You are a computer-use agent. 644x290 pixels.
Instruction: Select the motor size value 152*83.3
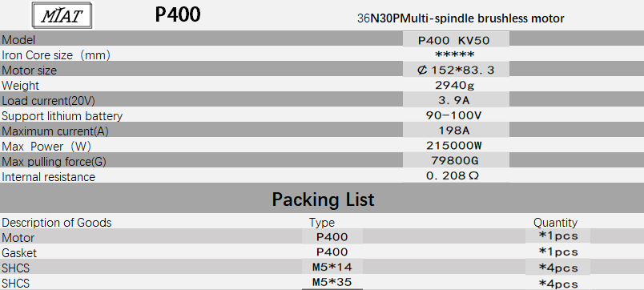tap(456, 70)
